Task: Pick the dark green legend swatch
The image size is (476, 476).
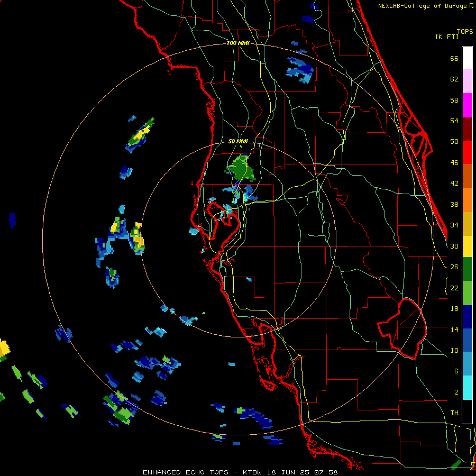Action: click(x=467, y=269)
